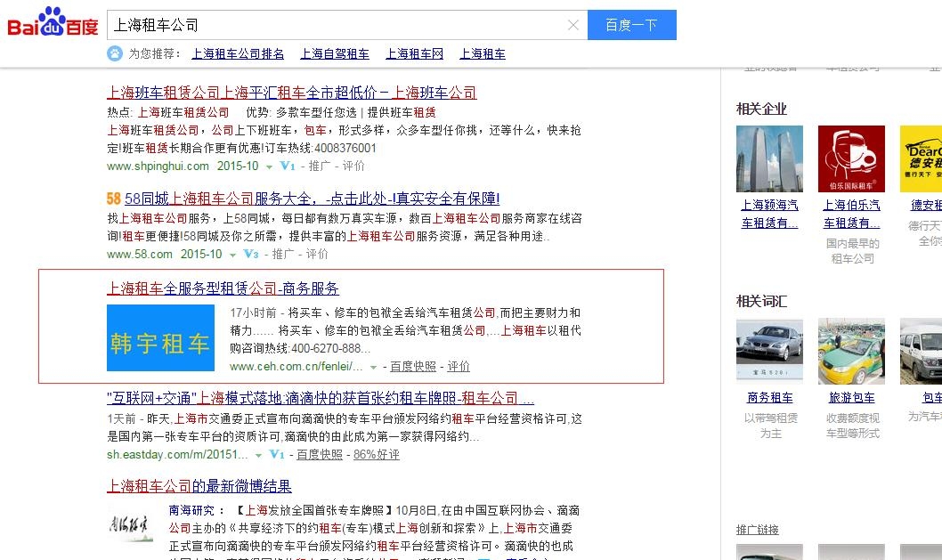Expand dropdown arrow next to www.shpinghui.com

[269, 166]
